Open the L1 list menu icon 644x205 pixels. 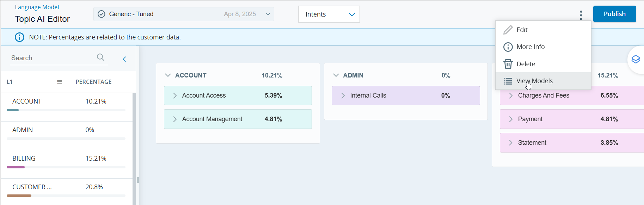point(60,82)
